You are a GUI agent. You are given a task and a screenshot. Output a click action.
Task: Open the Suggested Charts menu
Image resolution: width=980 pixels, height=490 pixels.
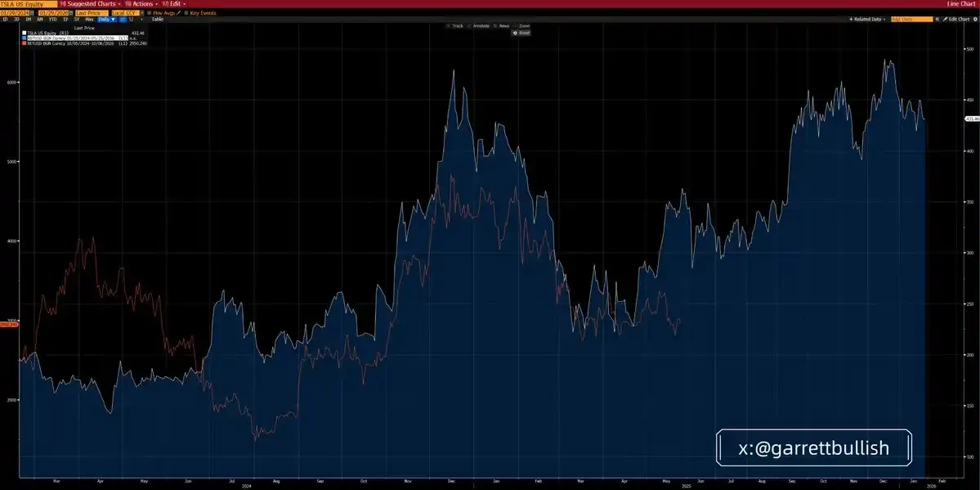[x=91, y=3]
